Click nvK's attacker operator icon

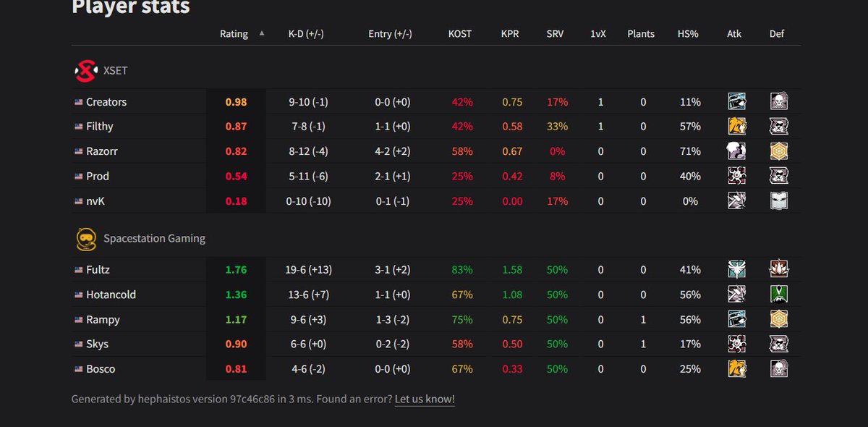click(736, 201)
